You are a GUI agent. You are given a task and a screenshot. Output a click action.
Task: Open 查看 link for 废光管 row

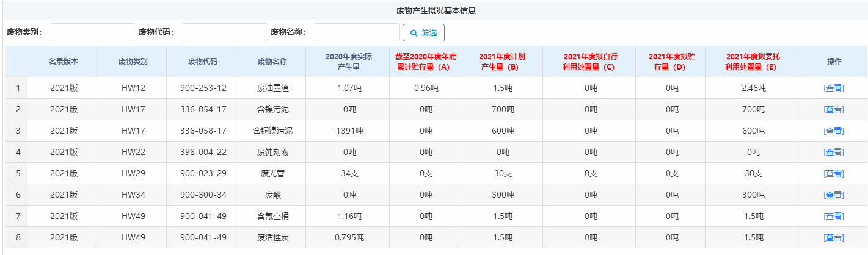coord(834,173)
